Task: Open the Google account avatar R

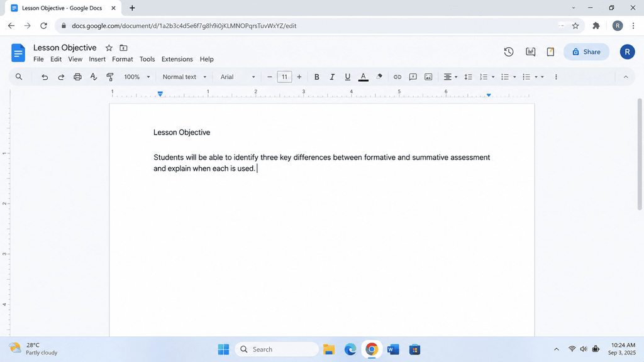Action: click(627, 52)
